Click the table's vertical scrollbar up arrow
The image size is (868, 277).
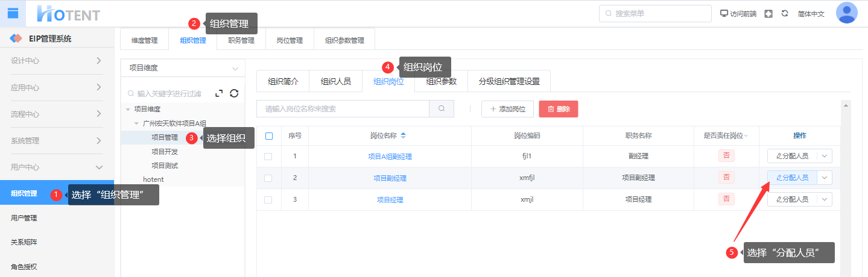click(x=846, y=105)
